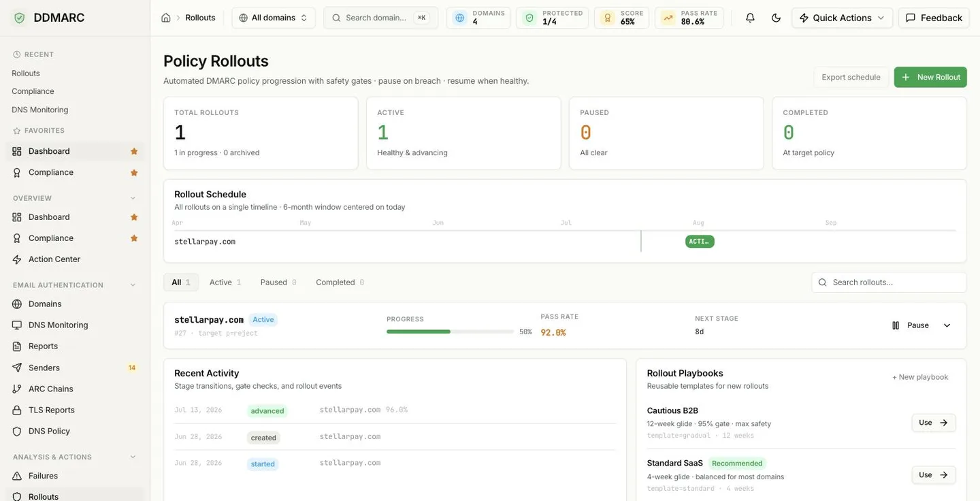Use the Cautious B2B playbook
The image size is (980, 501).
pos(934,423)
